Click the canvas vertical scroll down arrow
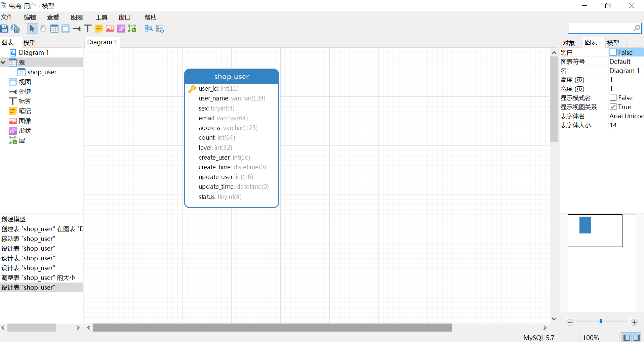The image size is (644, 342). 554,319
